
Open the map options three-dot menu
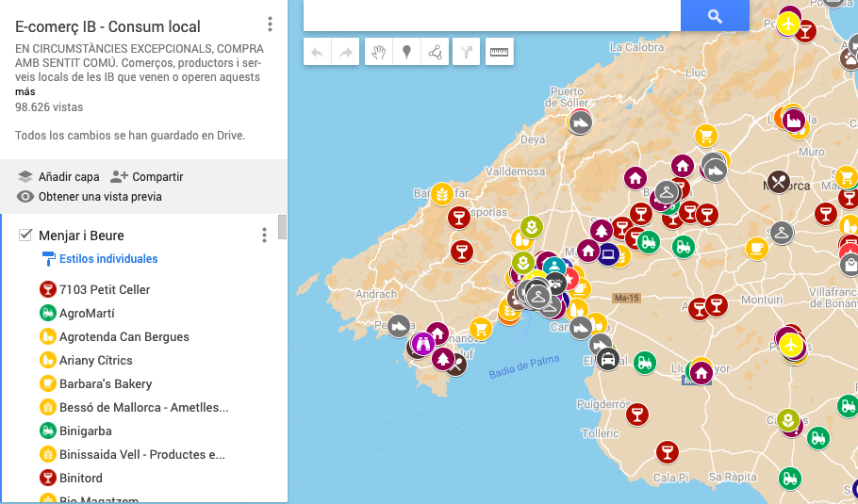[x=270, y=24]
